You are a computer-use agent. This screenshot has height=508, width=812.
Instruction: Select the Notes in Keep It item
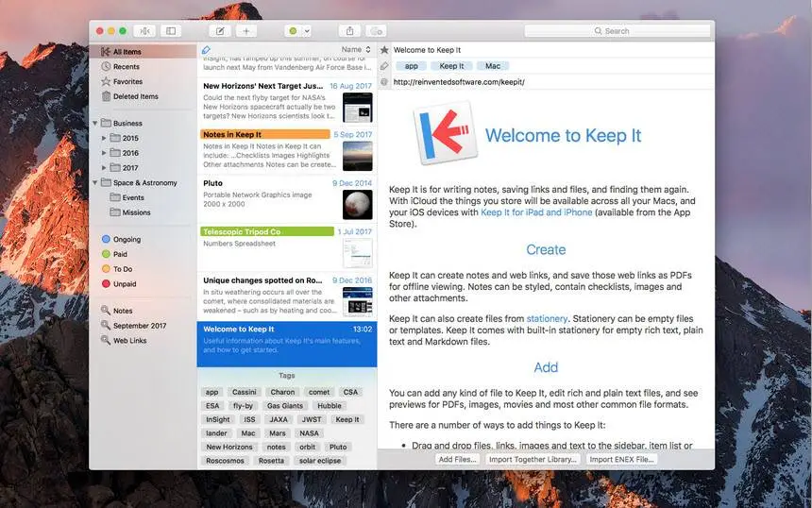(287, 149)
